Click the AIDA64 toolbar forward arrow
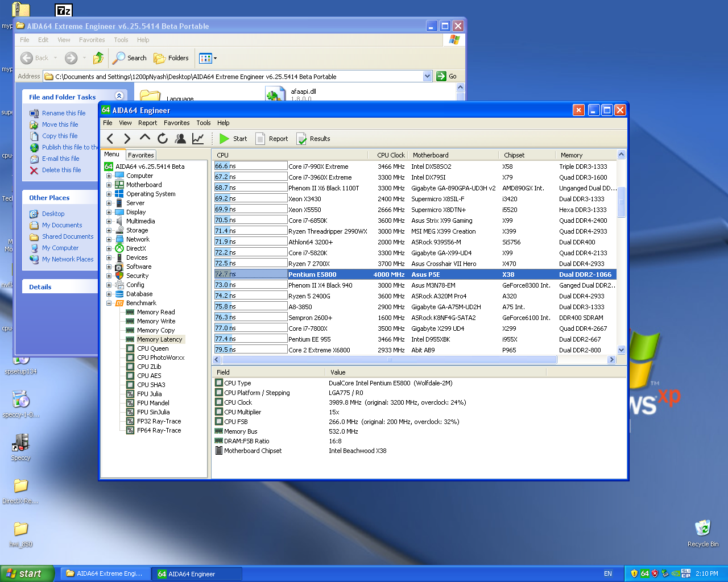This screenshot has width=728, height=582. click(127, 138)
